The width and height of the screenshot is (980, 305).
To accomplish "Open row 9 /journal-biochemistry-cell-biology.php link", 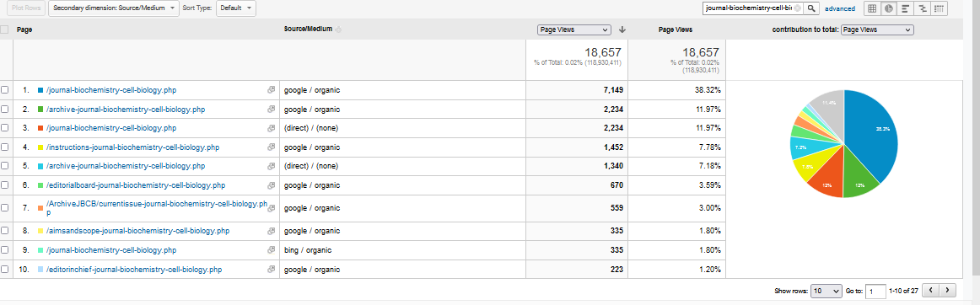I will (111, 250).
